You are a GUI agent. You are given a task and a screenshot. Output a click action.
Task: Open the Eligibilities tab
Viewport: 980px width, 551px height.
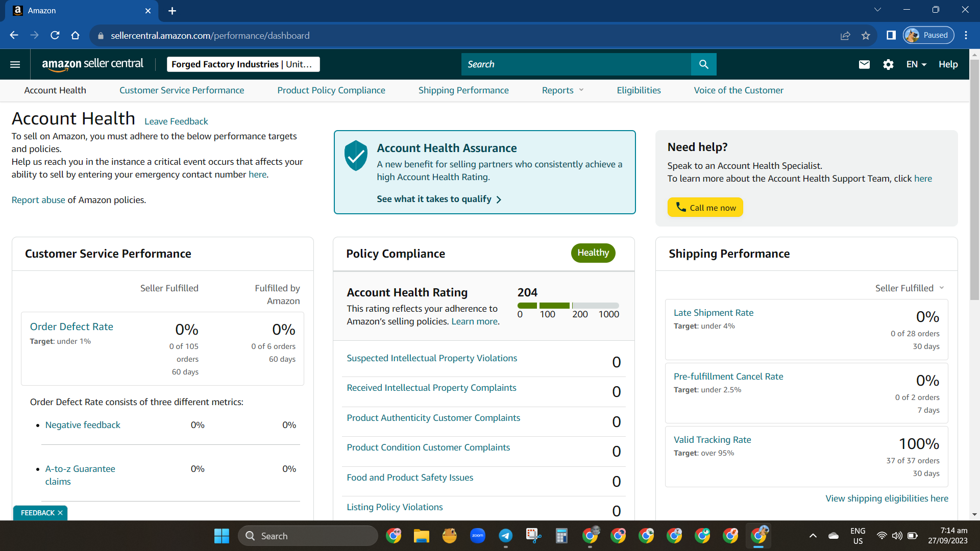click(x=639, y=90)
